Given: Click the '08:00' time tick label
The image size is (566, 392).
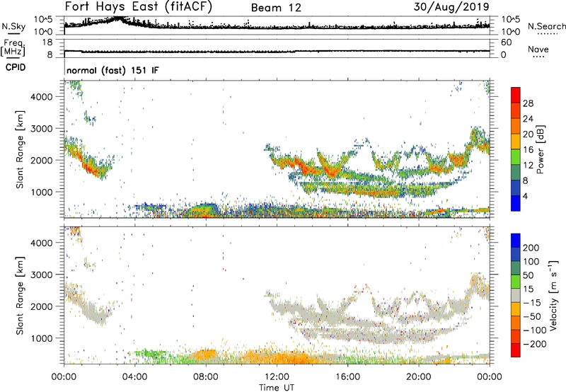Looking at the screenshot, I should click(x=206, y=377).
